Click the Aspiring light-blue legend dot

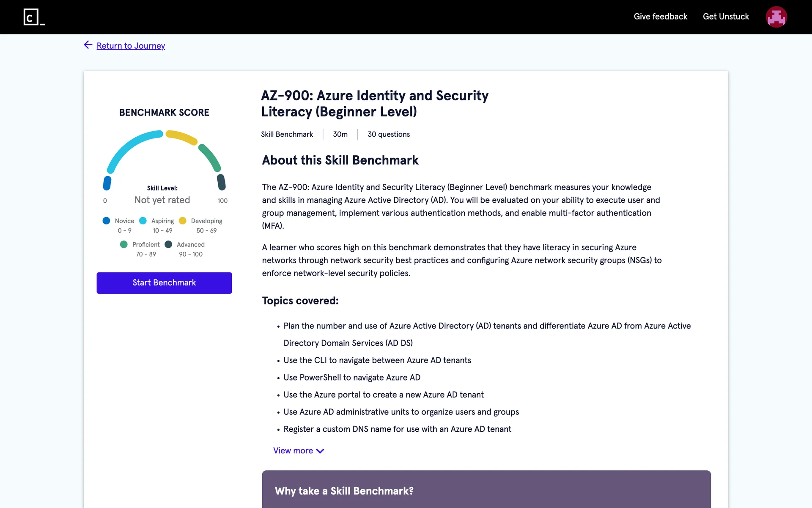click(x=143, y=221)
